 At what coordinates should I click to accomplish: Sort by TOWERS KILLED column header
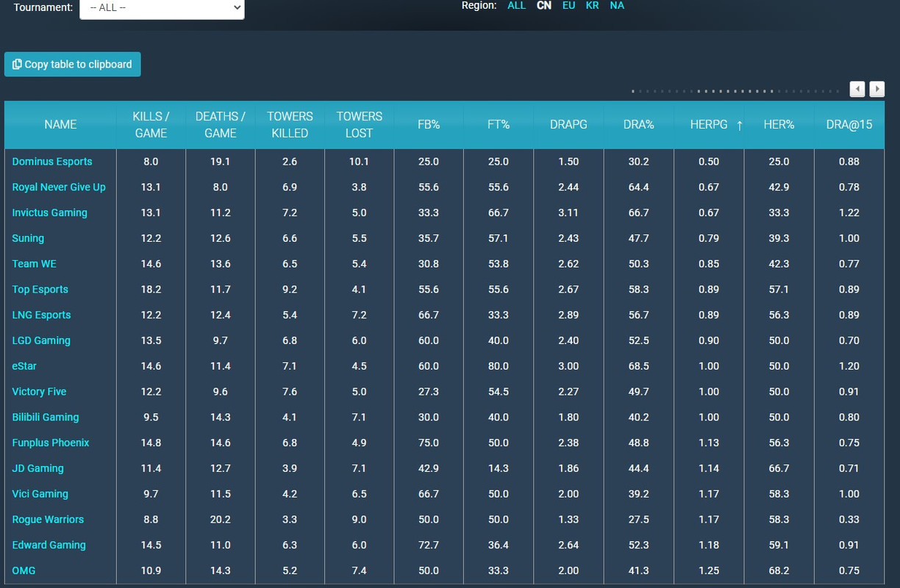pyautogui.click(x=290, y=125)
